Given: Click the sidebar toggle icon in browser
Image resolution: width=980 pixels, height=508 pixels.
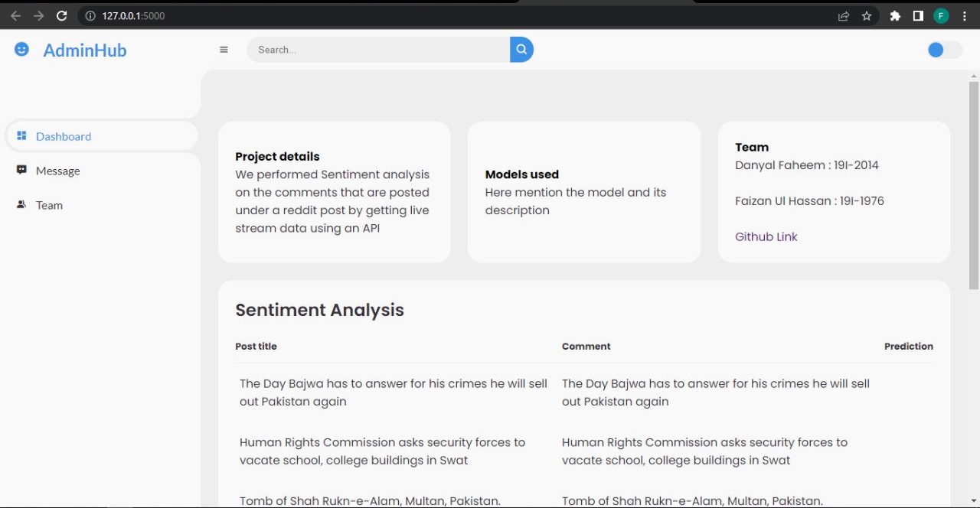Looking at the screenshot, I should pos(917,15).
